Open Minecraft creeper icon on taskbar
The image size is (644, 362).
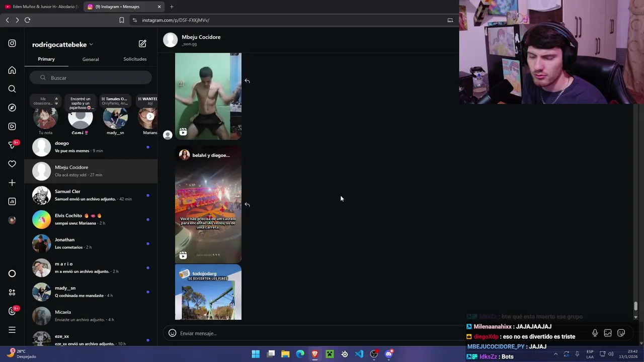330,354
